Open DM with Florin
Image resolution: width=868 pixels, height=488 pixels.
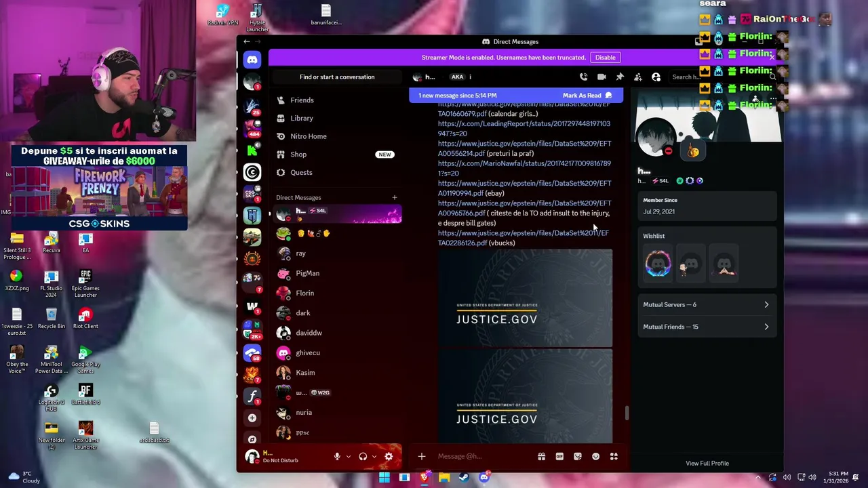click(x=338, y=293)
